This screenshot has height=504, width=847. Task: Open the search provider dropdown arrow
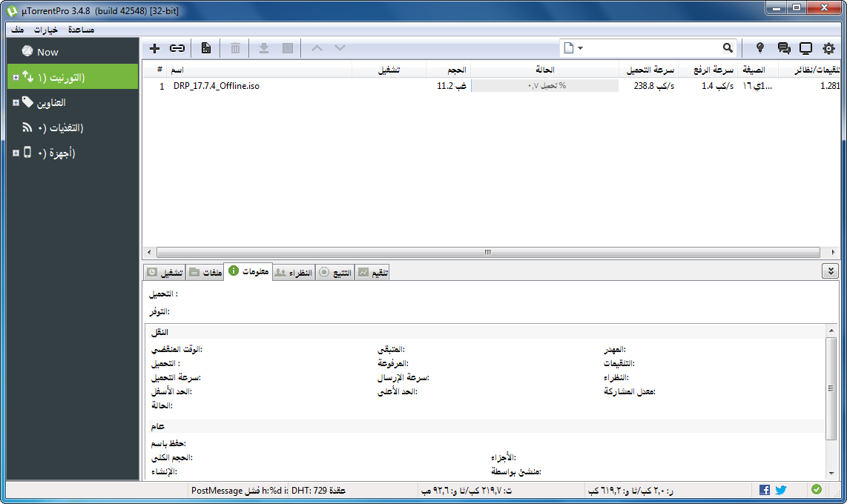pos(580,48)
